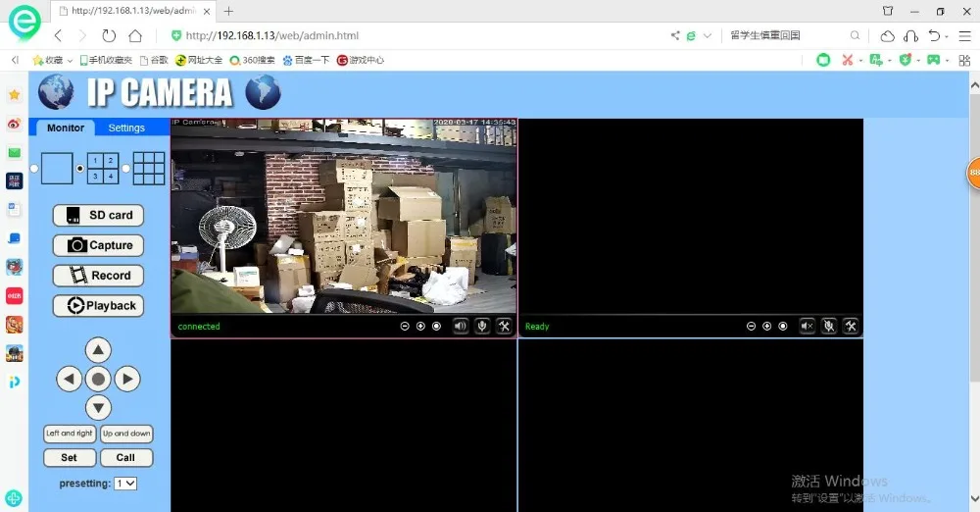Toggle microphone talk on the connected feed
The height and width of the screenshot is (512, 980).
482,326
